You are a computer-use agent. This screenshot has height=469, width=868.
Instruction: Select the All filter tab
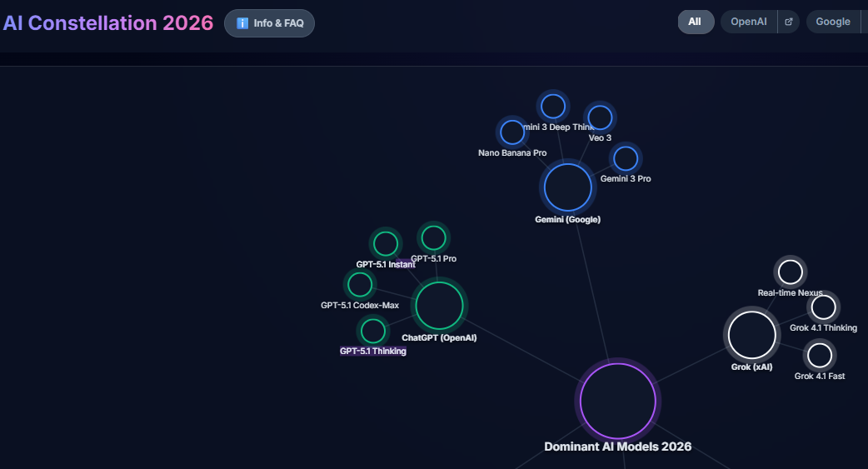click(x=696, y=22)
